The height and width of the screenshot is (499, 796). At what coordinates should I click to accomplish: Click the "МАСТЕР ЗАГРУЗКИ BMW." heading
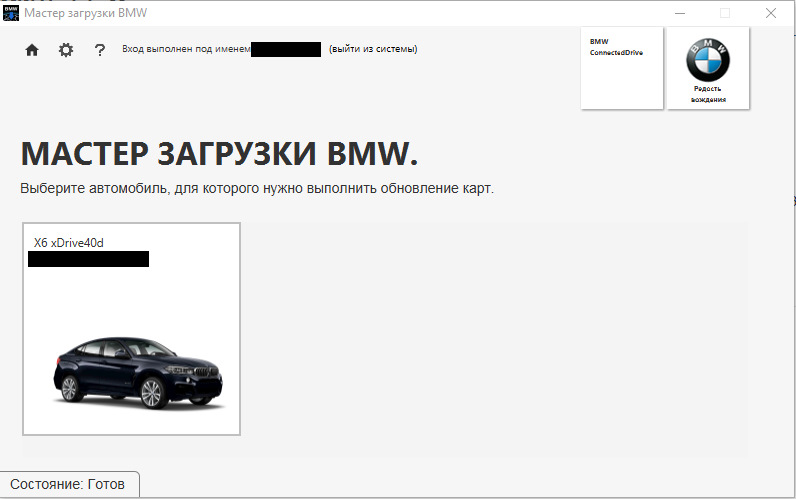click(x=219, y=154)
